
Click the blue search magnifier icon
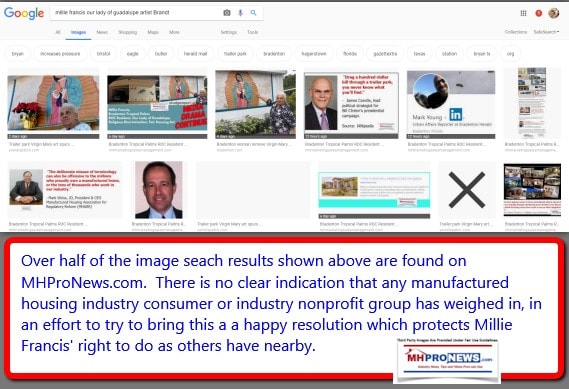[x=253, y=13]
